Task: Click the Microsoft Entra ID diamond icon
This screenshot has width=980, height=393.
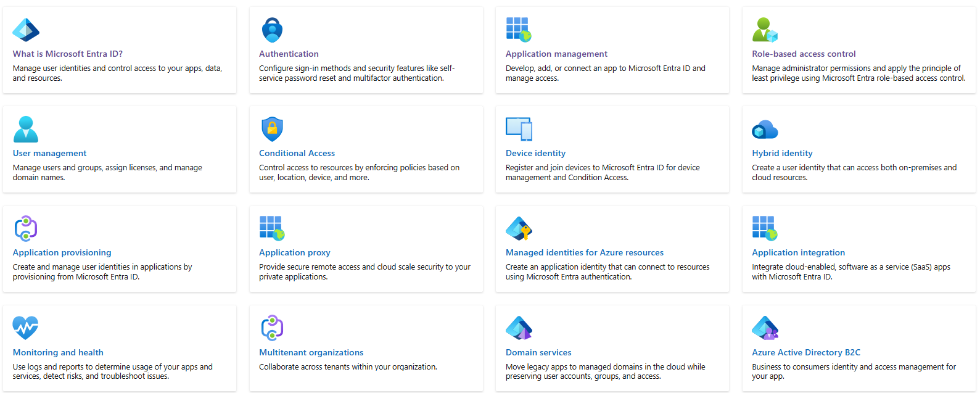Action: coord(26,30)
